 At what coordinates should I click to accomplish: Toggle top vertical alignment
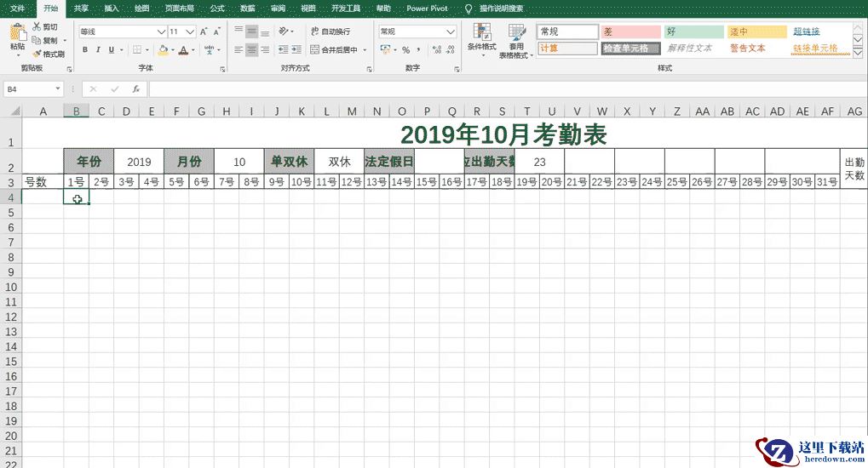[239, 31]
